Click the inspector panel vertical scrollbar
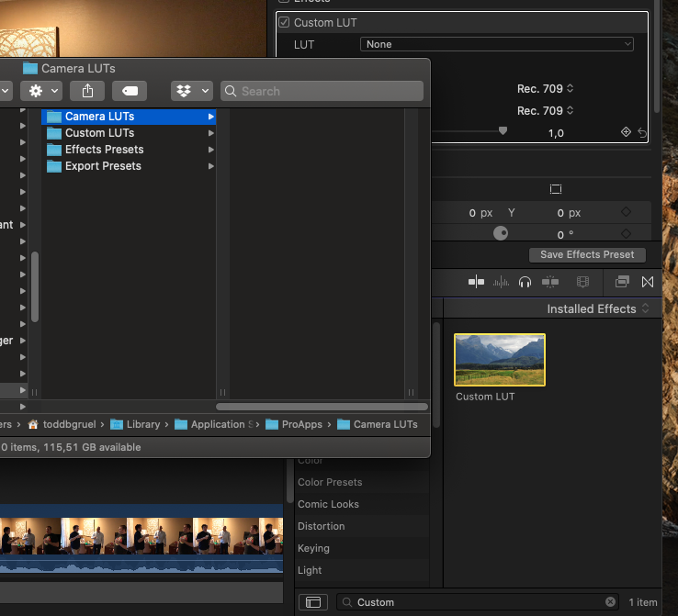The width and height of the screenshot is (678, 616). [657, 56]
